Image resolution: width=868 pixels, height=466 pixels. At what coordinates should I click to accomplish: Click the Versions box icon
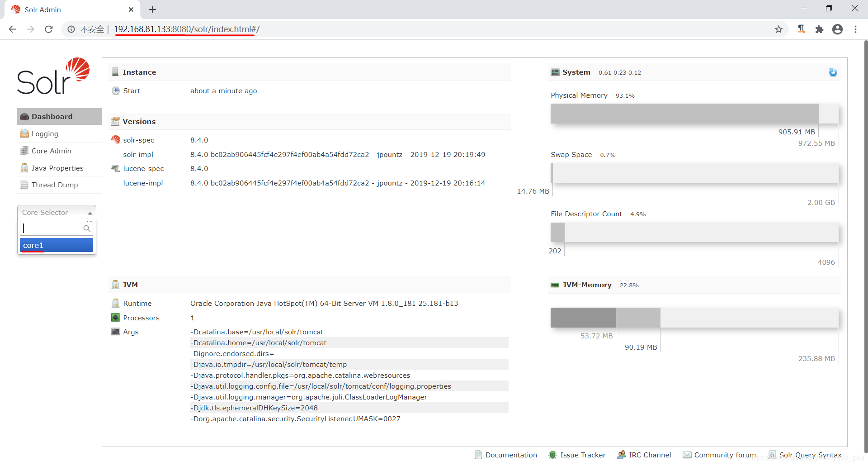[115, 121]
